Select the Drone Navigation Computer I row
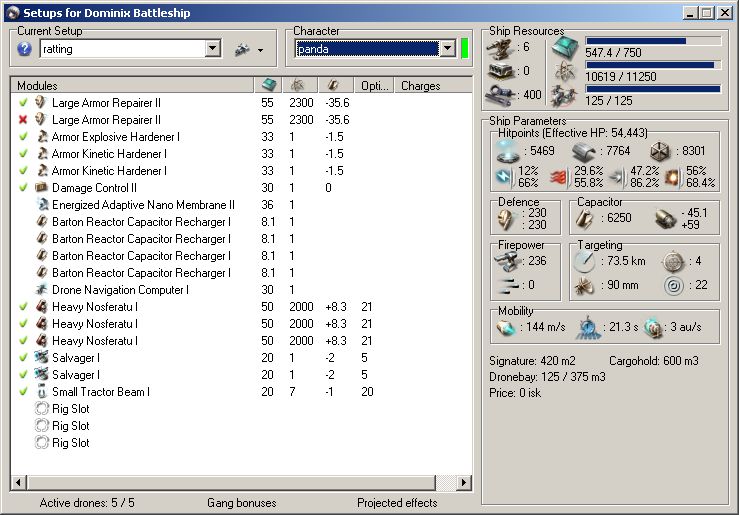The height and width of the screenshot is (515, 739). pos(240,290)
